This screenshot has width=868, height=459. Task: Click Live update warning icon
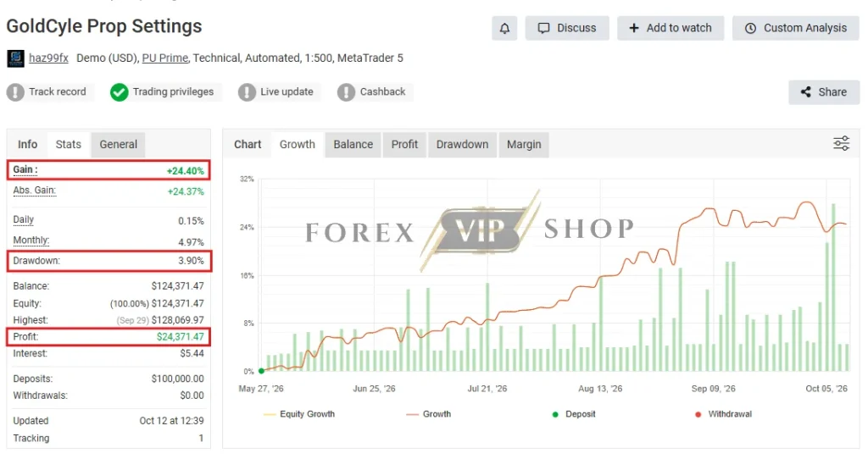tap(247, 92)
